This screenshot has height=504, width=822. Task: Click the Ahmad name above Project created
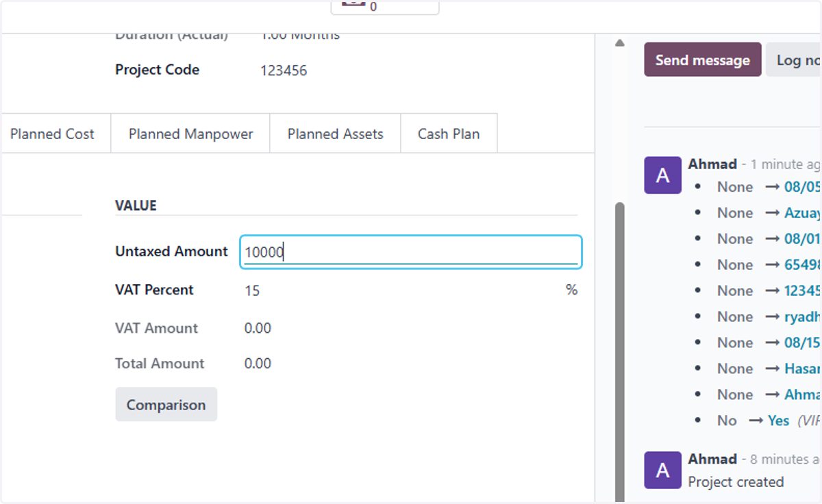tap(712, 459)
